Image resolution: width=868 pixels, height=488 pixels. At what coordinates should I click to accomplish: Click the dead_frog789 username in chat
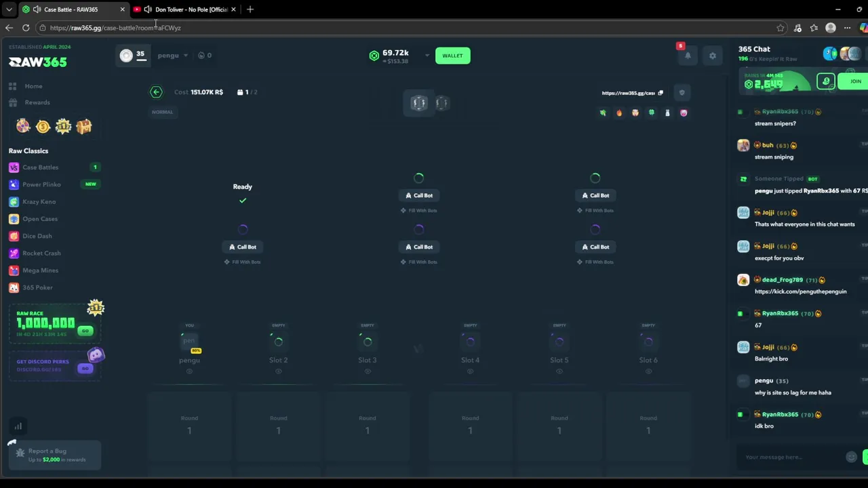(x=783, y=280)
